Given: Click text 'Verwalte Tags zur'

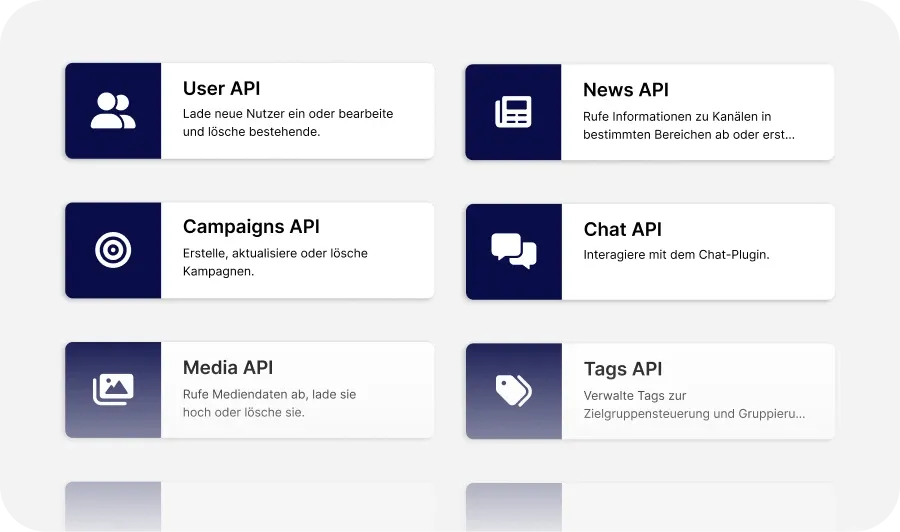Looking at the screenshot, I should tap(635, 395).
